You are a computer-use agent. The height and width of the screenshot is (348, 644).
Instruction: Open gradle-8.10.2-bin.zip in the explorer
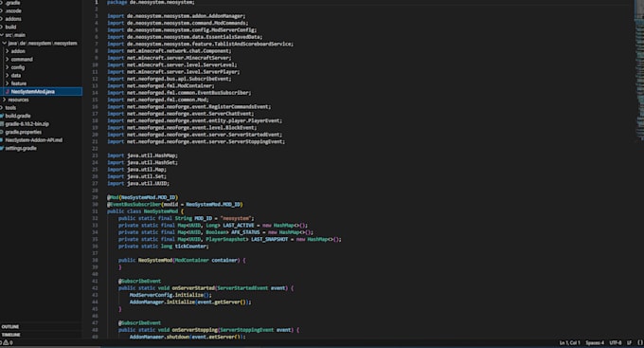click(27, 124)
